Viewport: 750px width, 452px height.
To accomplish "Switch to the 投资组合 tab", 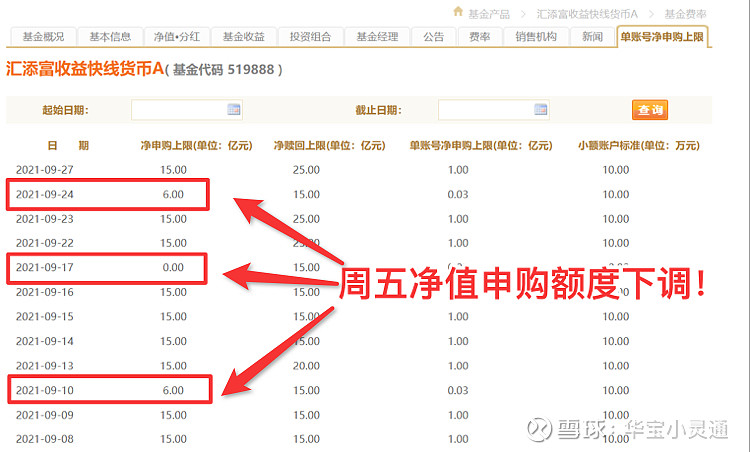I will [x=310, y=37].
